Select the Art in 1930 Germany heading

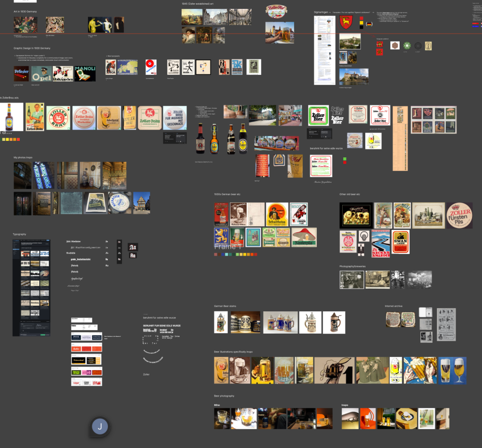(25, 11)
